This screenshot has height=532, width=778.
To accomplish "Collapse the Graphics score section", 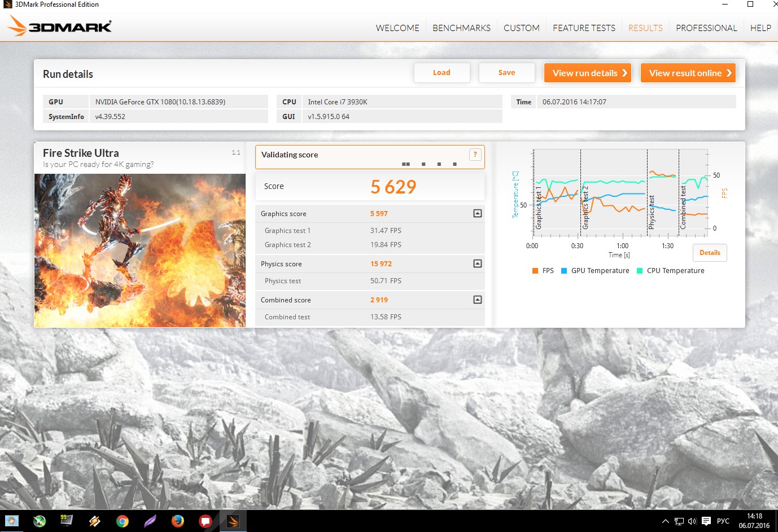I will (478, 213).
